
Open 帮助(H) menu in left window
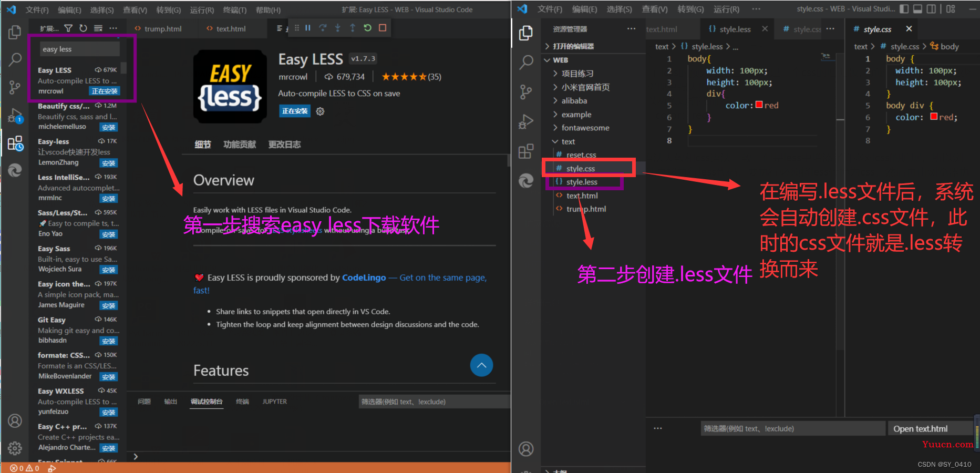[268, 10]
